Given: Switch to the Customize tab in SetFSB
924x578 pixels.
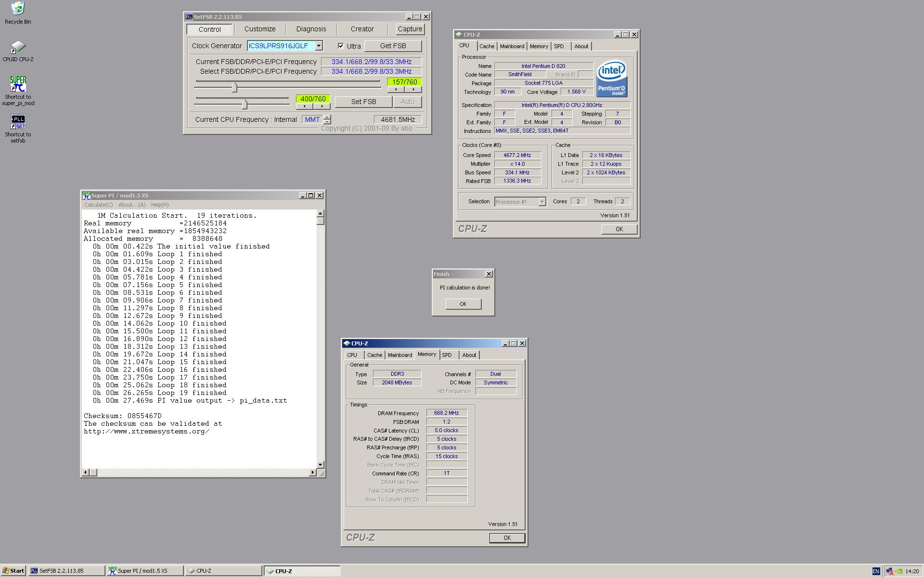Looking at the screenshot, I should (x=260, y=29).
